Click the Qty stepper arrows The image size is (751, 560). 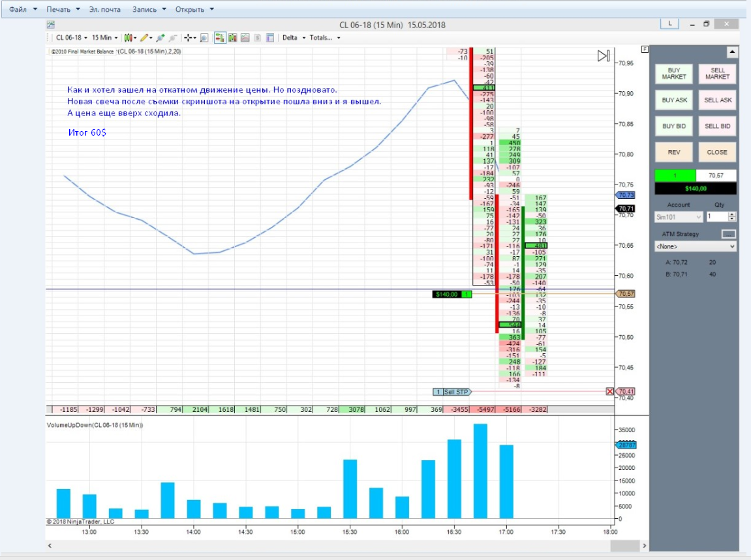coord(732,217)
